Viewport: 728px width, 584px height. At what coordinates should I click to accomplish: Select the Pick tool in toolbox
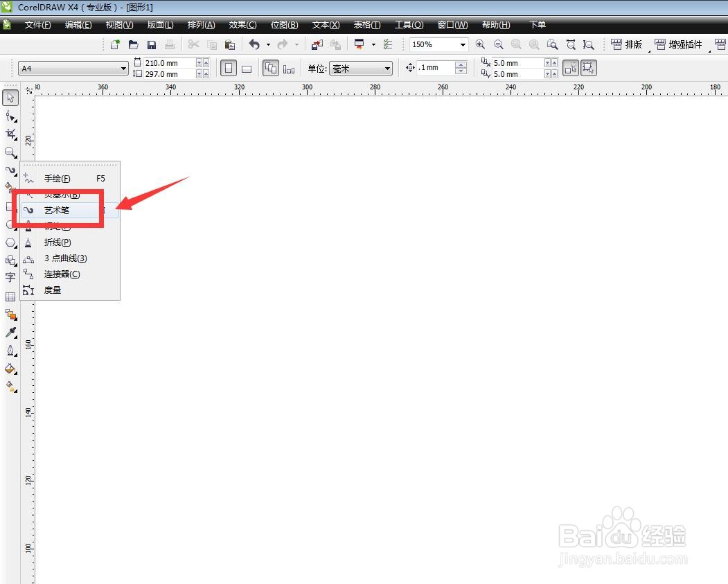tap(10, 98)
